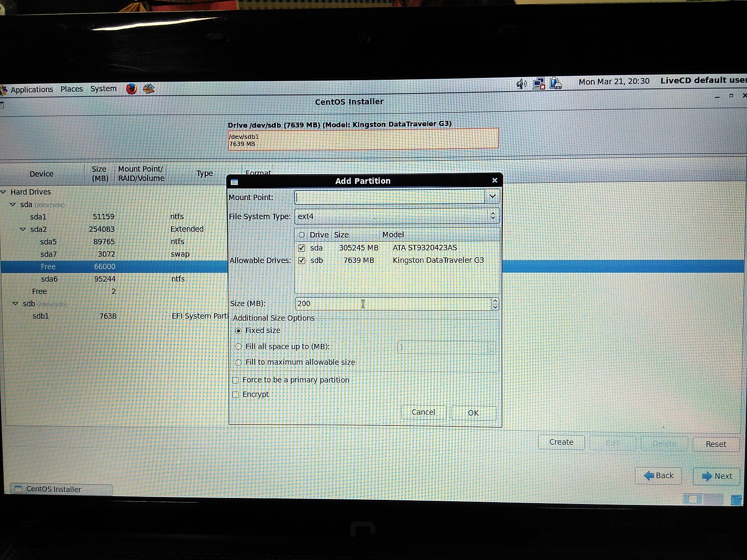
Task: Select CentOS Installer taskbar entry
Action: click(x=61, y=489)
